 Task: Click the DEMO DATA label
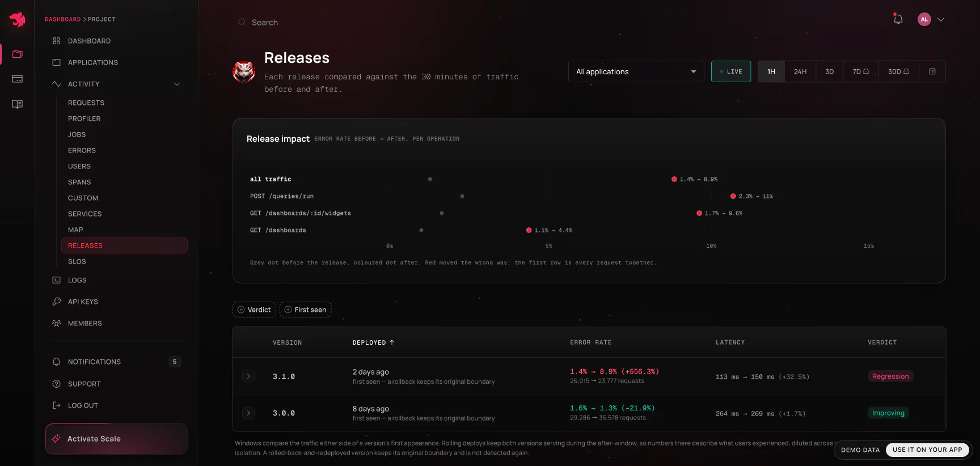(x=860, y=450)
